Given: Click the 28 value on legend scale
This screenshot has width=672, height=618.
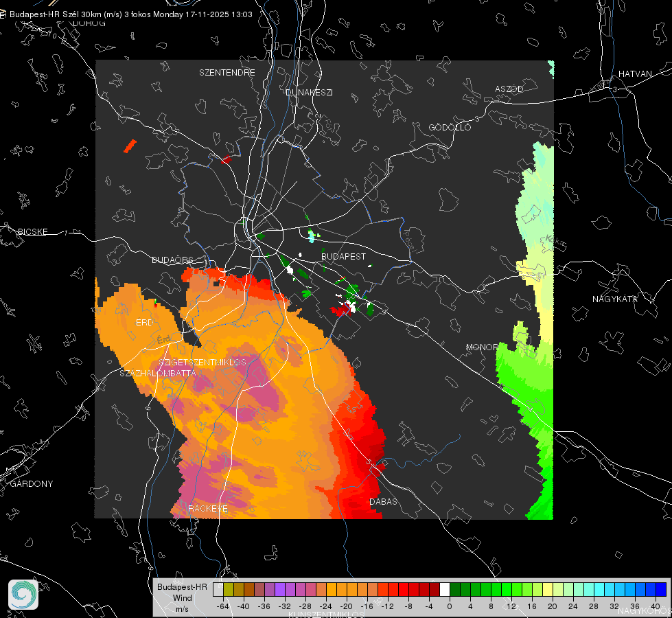Looking at the screenshot, I should pyautogui.click(x=594, y=606).
